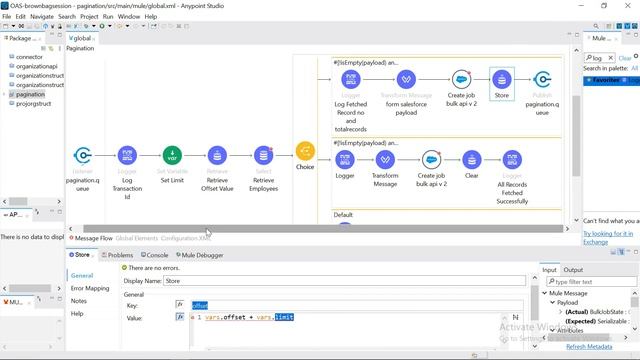Open the Project menu
This screenshot has height=360, width=640.
tap(89, 17)
